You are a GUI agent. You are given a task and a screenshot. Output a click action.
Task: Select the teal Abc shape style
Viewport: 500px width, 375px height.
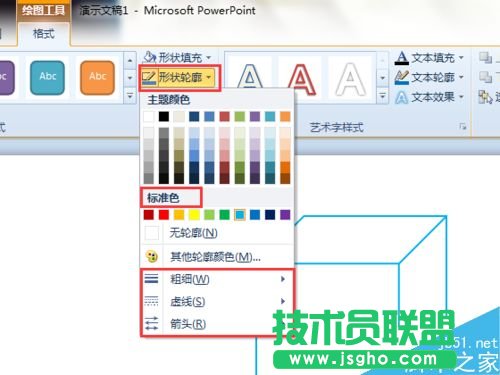click(x=47, y=77)
